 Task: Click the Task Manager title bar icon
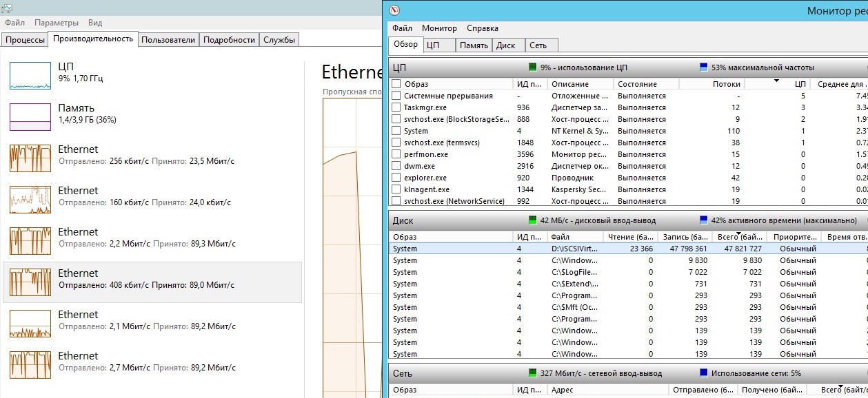pyautogui.click(x=7, y=8)
